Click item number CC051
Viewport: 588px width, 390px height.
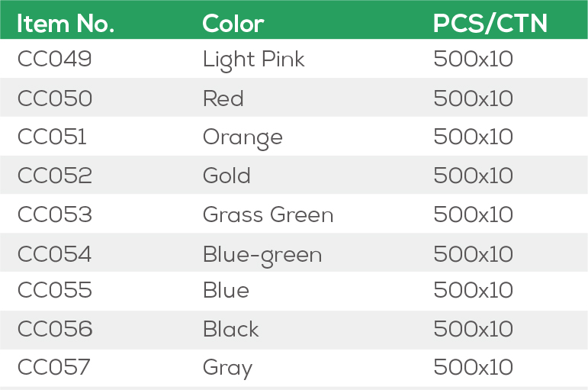point(52,137)
